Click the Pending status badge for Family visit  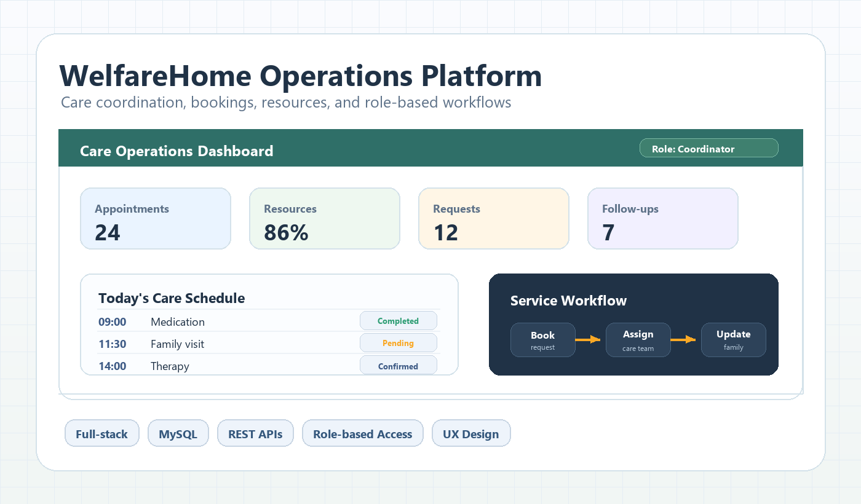coord(398,343)
